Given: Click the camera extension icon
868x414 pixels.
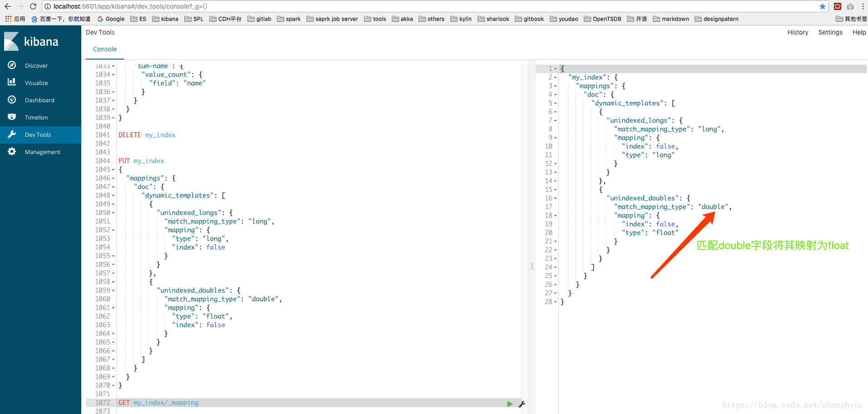Looking at the screenshot, I should [x=850, y=6].
